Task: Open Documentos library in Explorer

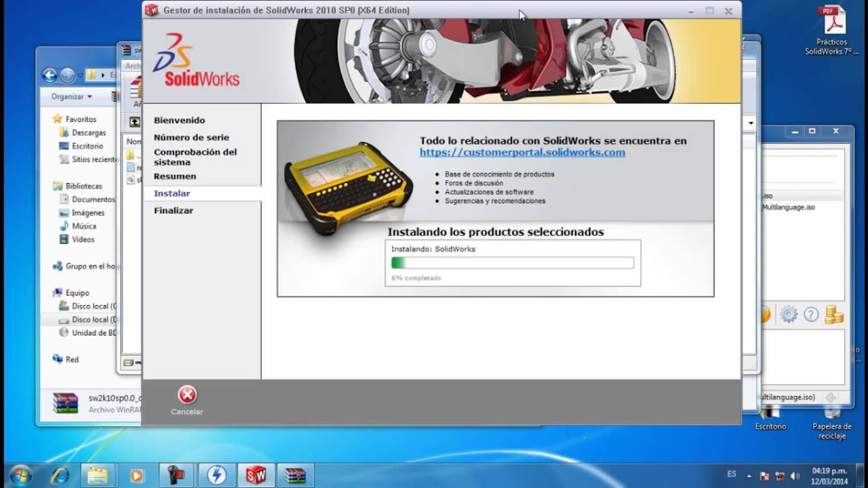Action: click(x=94, y=199)
